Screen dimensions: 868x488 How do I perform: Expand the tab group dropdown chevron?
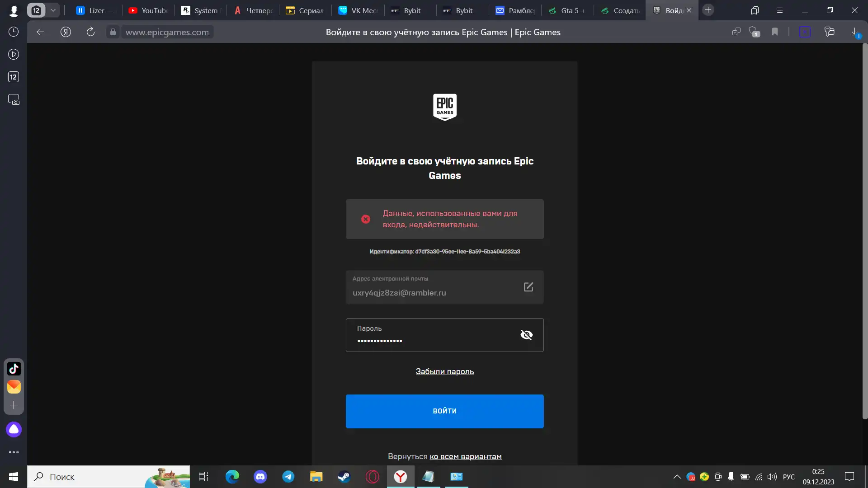click(53, 10)
